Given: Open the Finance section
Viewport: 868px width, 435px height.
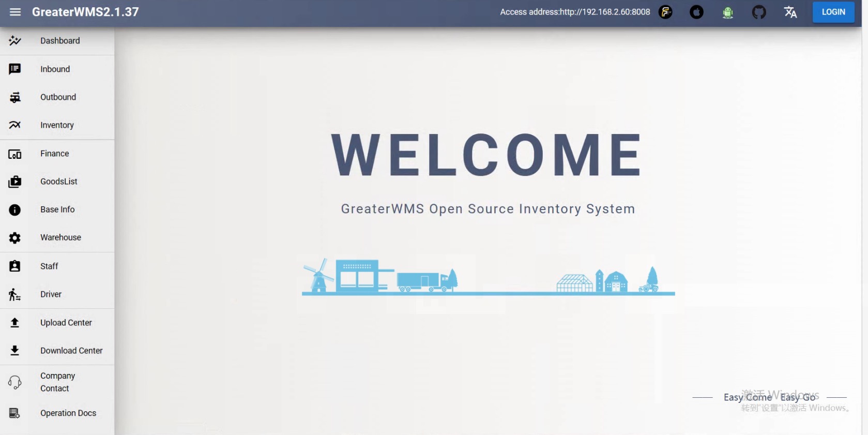Looking at the screenshot, I should coord(57,154).
